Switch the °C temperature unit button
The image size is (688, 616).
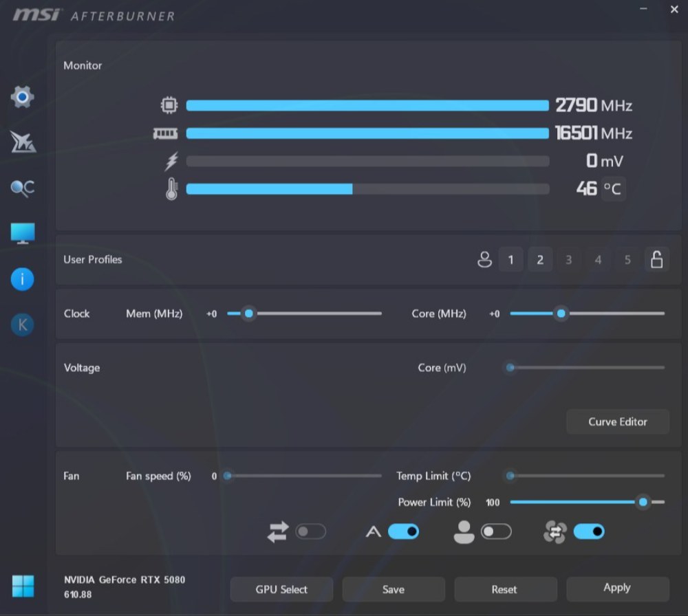point(613,189)
